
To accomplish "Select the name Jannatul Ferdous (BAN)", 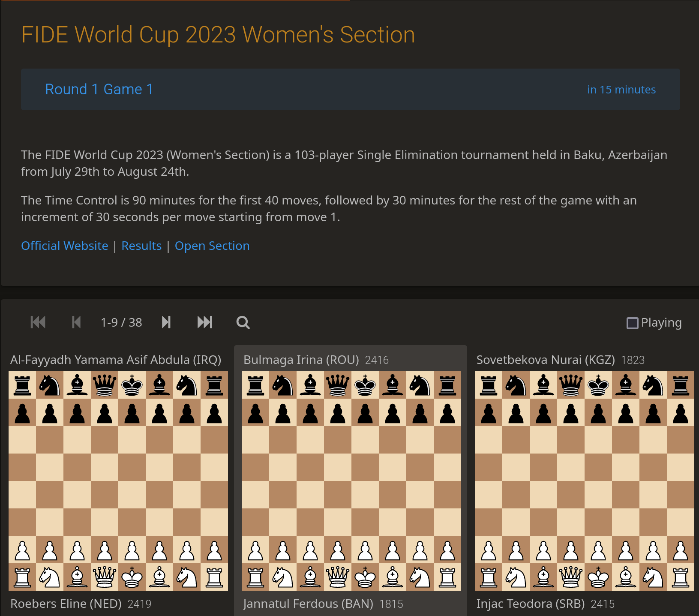I will coord(308,604).
